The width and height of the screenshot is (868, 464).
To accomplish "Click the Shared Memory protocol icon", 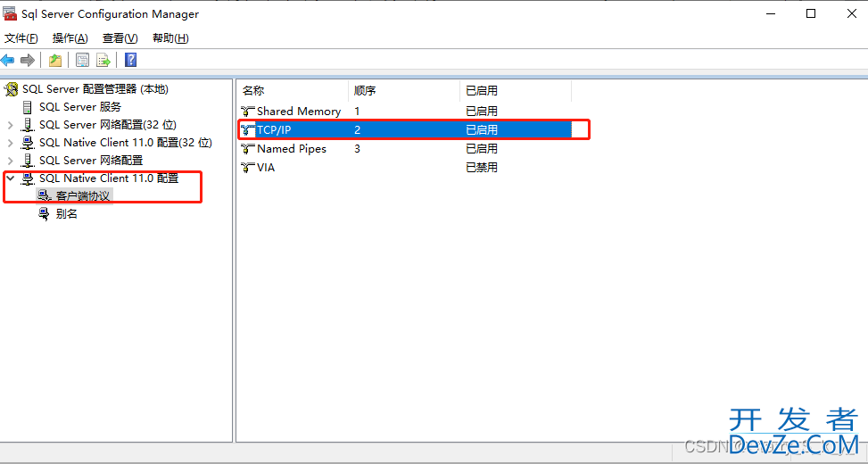I will [247, 112].
